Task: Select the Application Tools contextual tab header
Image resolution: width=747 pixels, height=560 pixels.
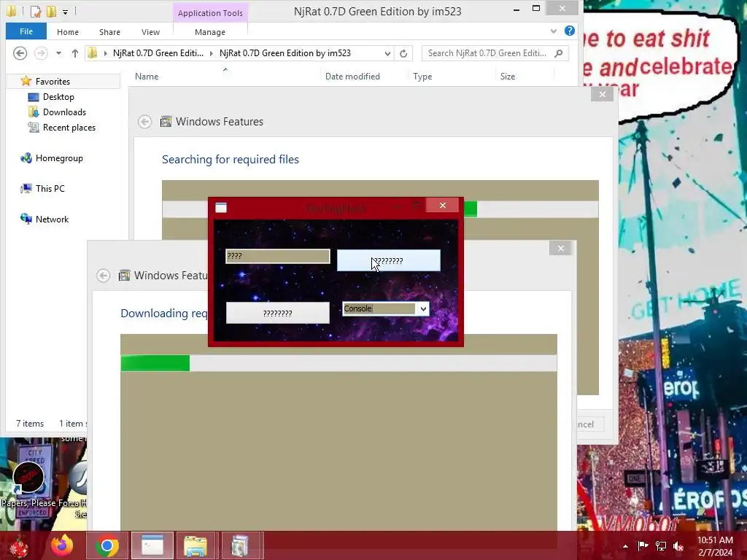Action: (x=210, y=13)
